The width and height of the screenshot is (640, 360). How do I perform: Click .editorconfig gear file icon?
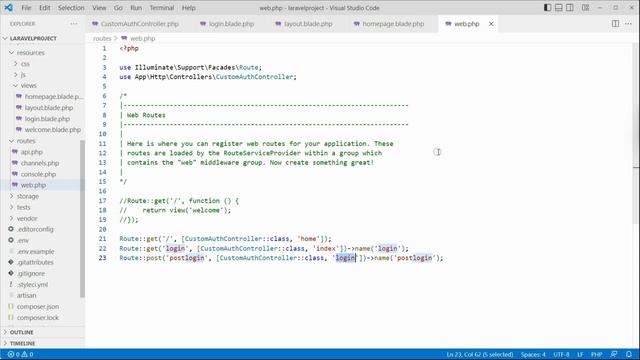(11, 229)
